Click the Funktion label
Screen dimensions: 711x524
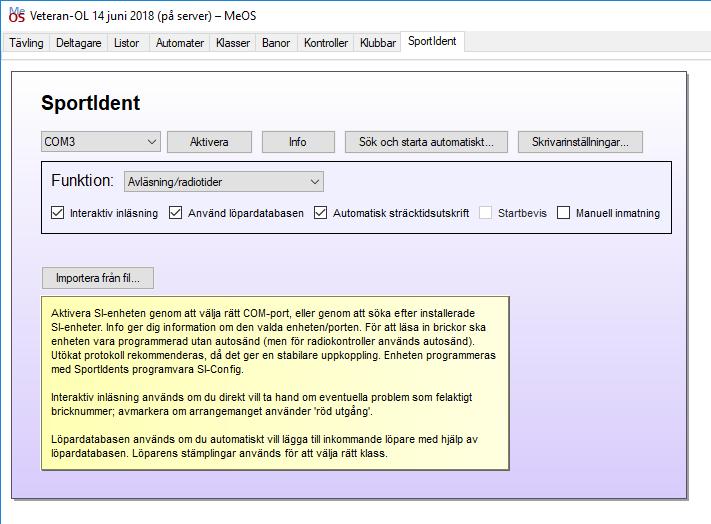pos(82,180)
